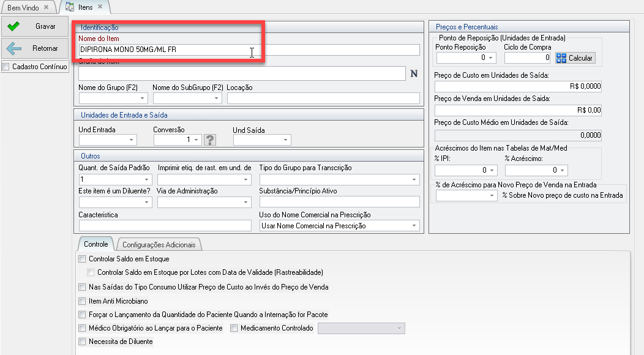
Task: Close the Bem Vindo tab
Action: pyautogui.click(x=46, y=7)
